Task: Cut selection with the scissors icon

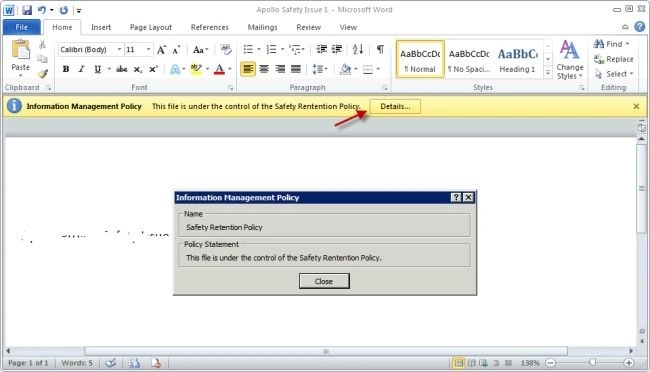Action: point(42,44)
